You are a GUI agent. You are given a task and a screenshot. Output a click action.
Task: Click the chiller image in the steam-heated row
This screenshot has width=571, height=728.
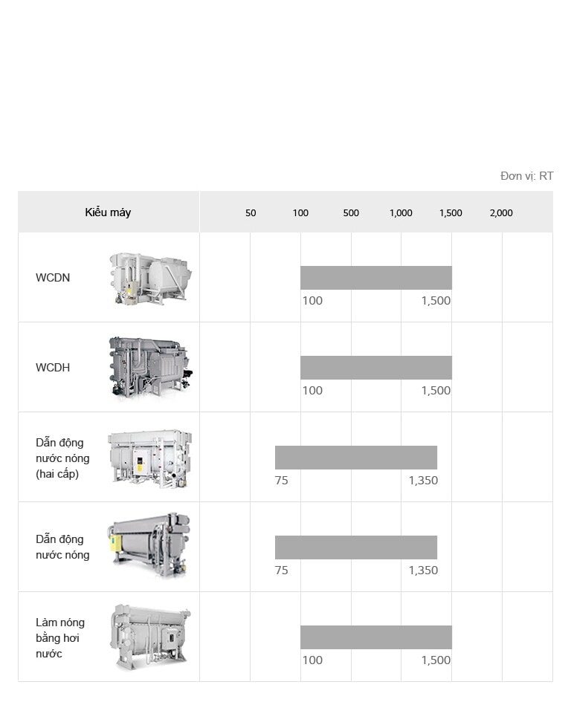[149, 637]
